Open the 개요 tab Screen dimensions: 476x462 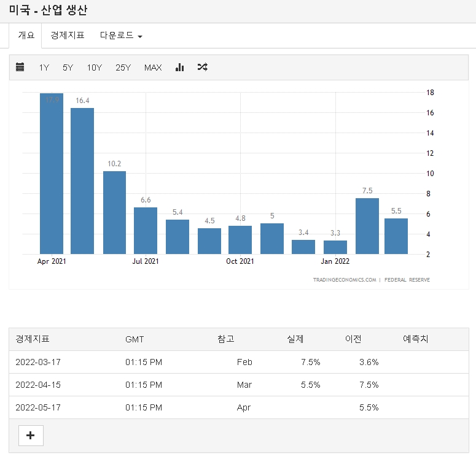tap(26, 35)
